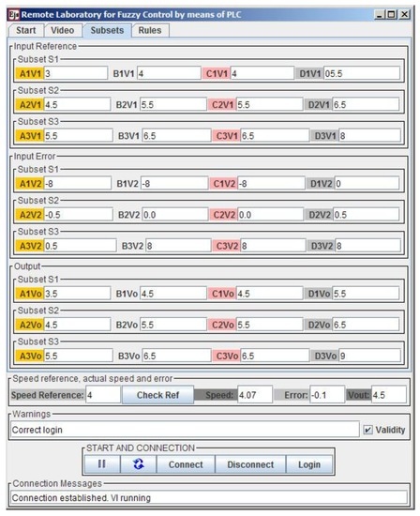Click the Disconnect button
Image resolution: width=420 pixels, height=516 pixels.
click(250, 464)
